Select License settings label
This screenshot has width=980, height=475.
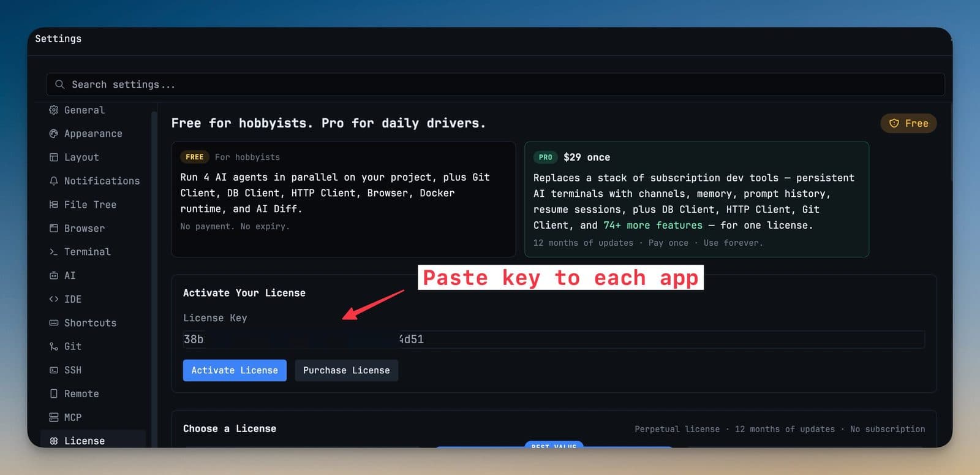[85, 441]
